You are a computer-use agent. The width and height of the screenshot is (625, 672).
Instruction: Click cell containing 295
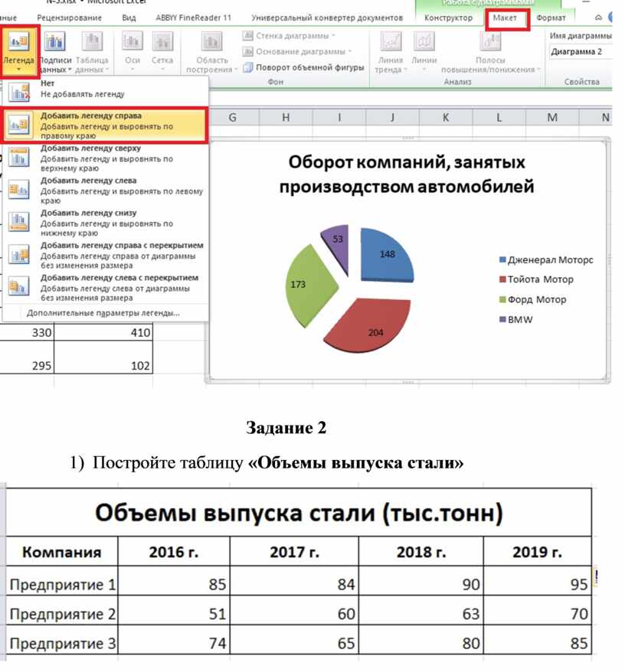[x=27, y=357]
